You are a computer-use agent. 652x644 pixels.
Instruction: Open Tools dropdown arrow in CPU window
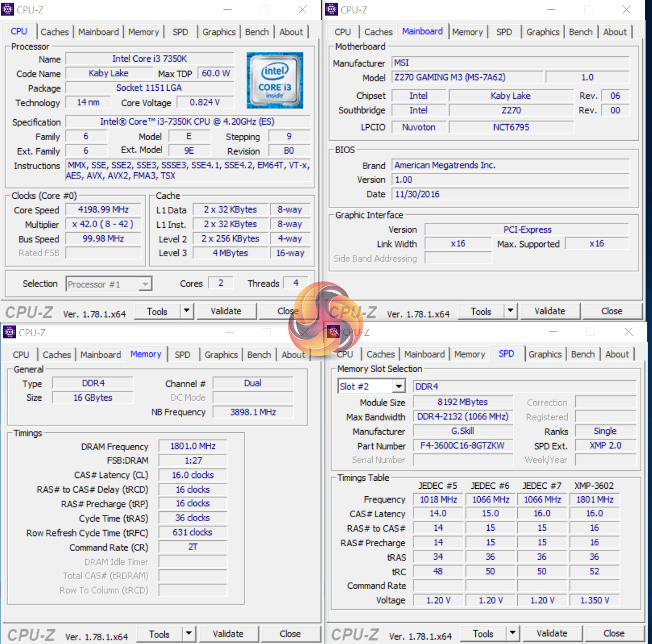186,310
